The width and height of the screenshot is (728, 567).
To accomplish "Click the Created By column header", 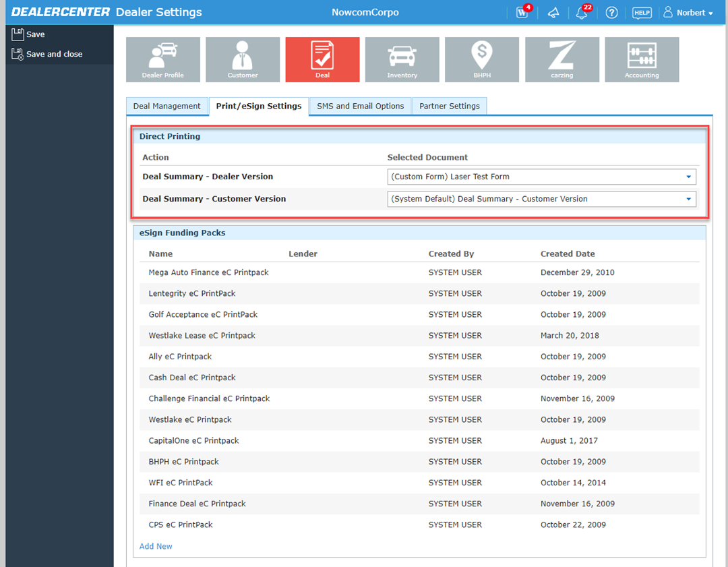I will pyautogui.click(x=451, y=254).
